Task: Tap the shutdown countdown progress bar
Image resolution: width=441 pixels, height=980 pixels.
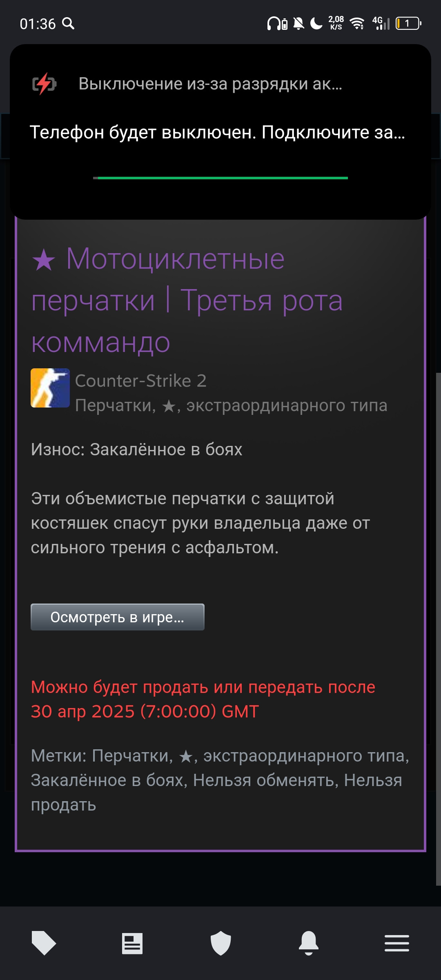Action: (x=220, y=178)
